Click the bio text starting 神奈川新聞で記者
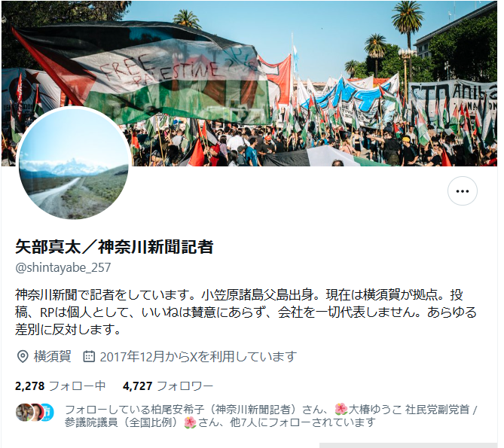 point(246,312)
